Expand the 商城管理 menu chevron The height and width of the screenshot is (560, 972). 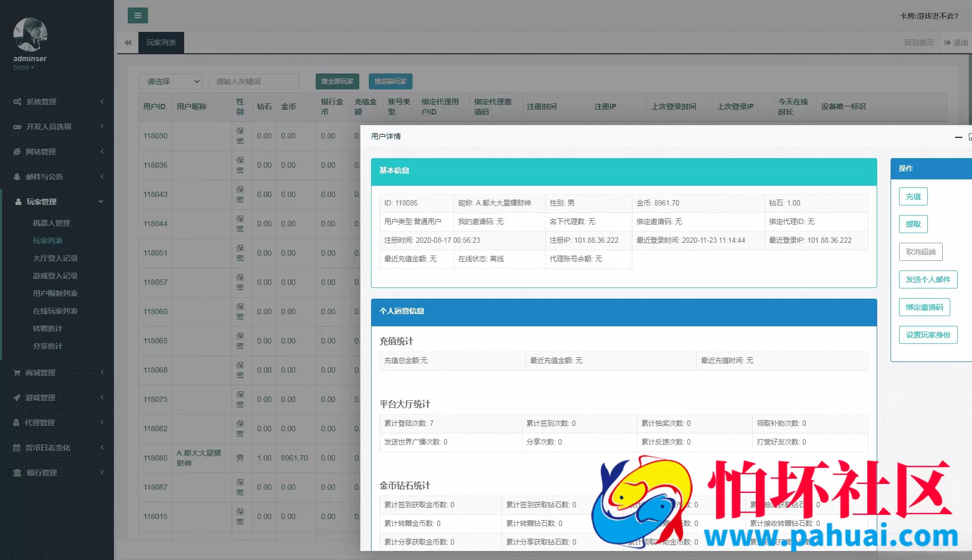[102, 372]
